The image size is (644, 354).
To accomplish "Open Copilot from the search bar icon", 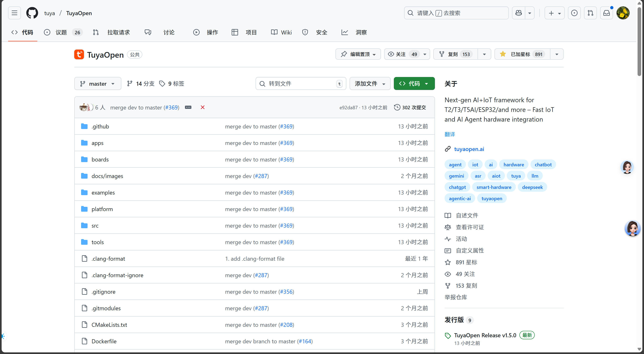I will [518, 13].
